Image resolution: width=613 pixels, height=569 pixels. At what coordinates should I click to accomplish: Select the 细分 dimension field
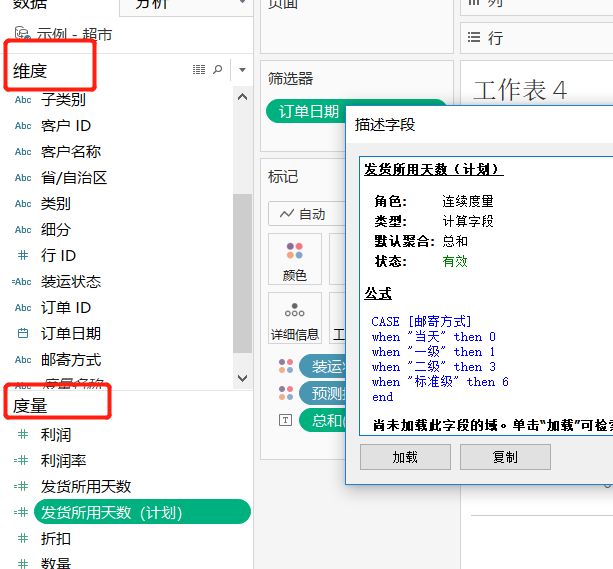(x=56, y=230)
